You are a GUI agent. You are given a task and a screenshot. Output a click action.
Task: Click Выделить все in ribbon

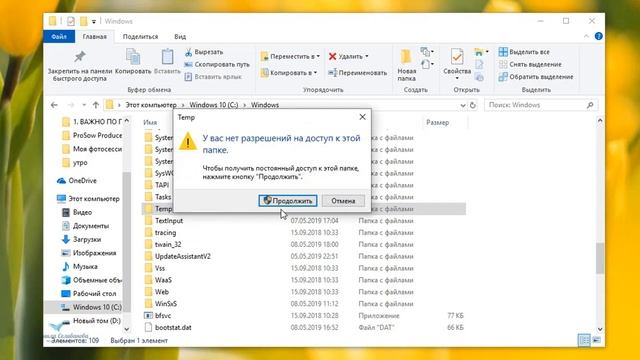pos(524,52)
